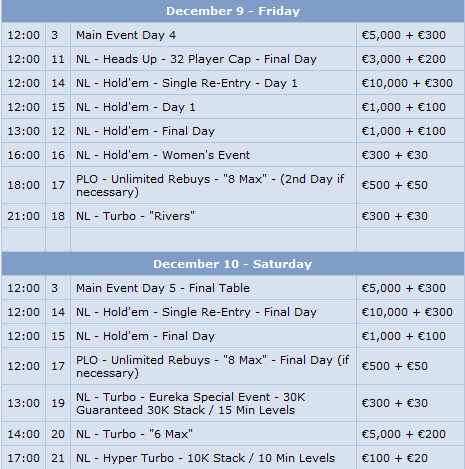The width and height of the screenshot is (465, 469).
Task: Select the Main Event Day 4 row
Action: (233, 35)
